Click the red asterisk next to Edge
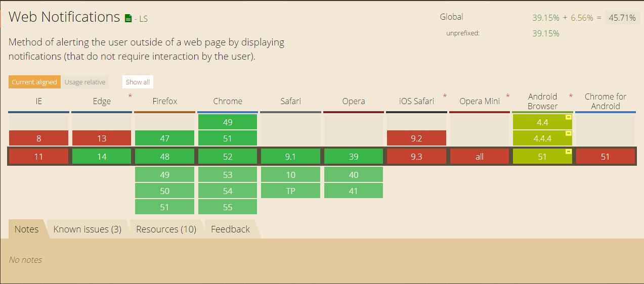Viewport: 644px width, 284px height. (130, 96)
